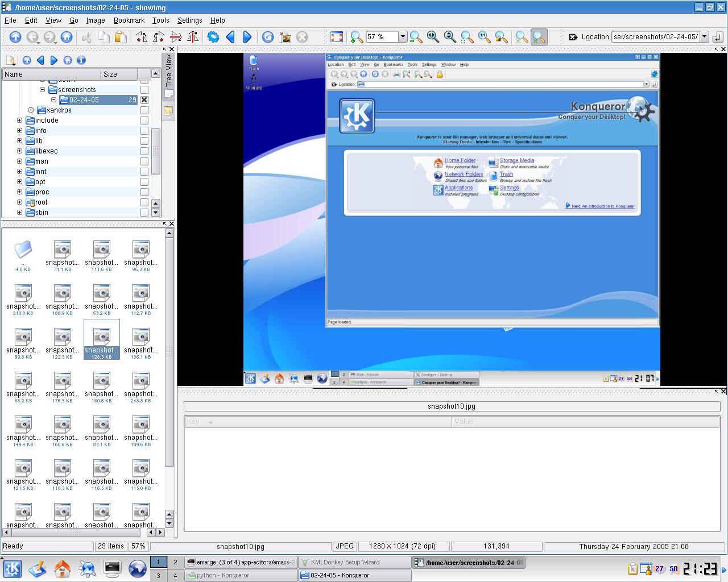Click the Key column header
Image resolution: width=728 pixels, height=582 pixels.
point(318,422)
